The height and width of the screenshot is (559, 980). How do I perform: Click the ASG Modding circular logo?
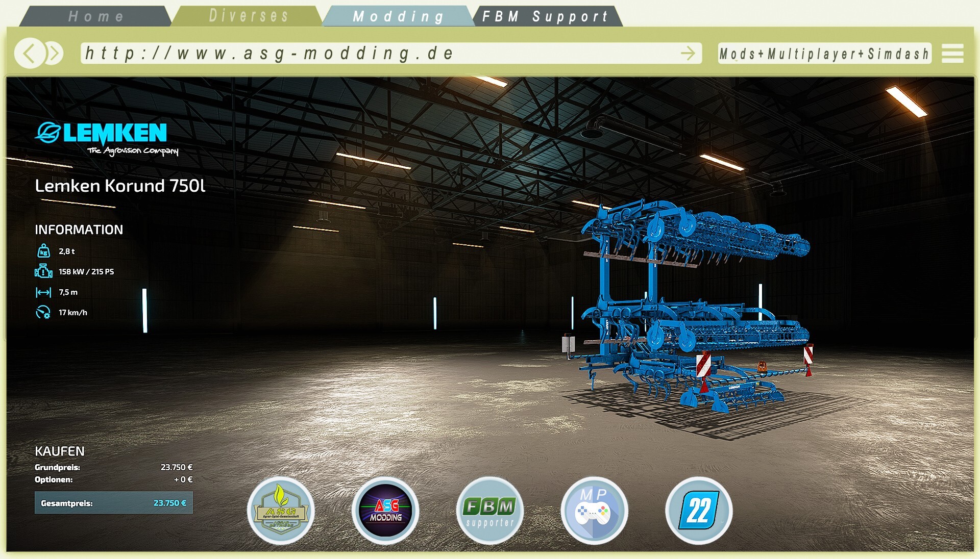tap(385, 511)
